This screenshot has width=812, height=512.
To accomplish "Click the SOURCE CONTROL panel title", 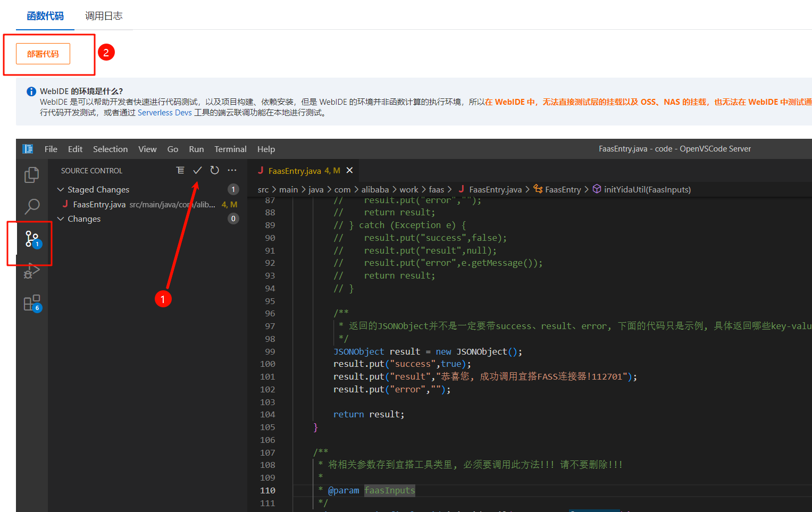I will (x=91, y=171).
